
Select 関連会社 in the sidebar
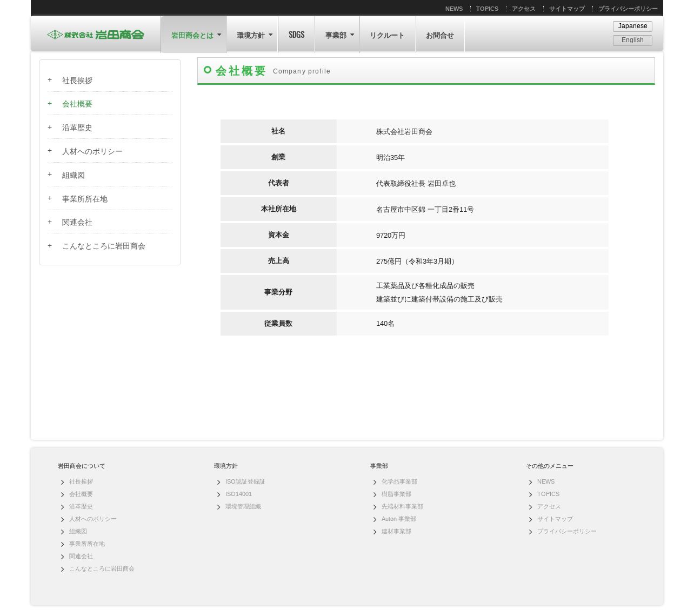[x=77, y=222]
